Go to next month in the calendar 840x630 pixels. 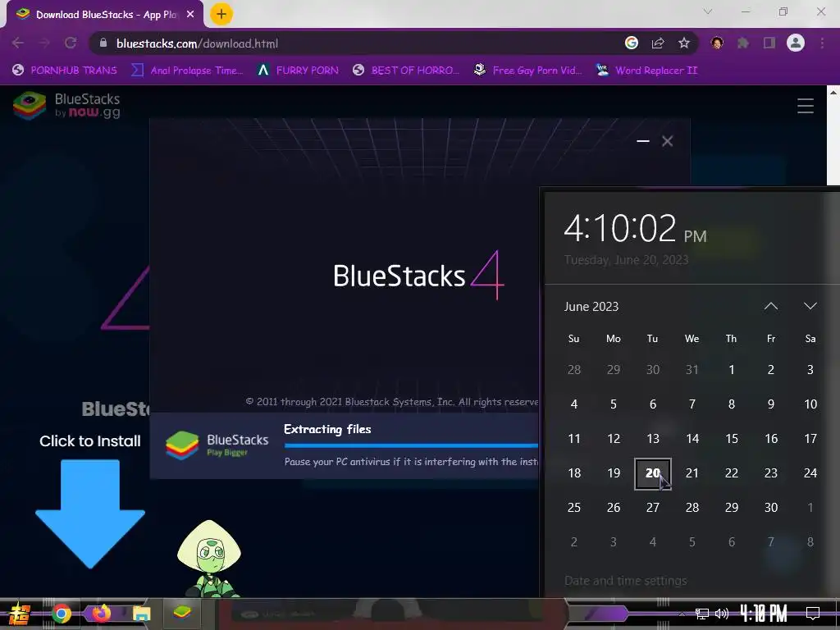(x=810, y=306)
